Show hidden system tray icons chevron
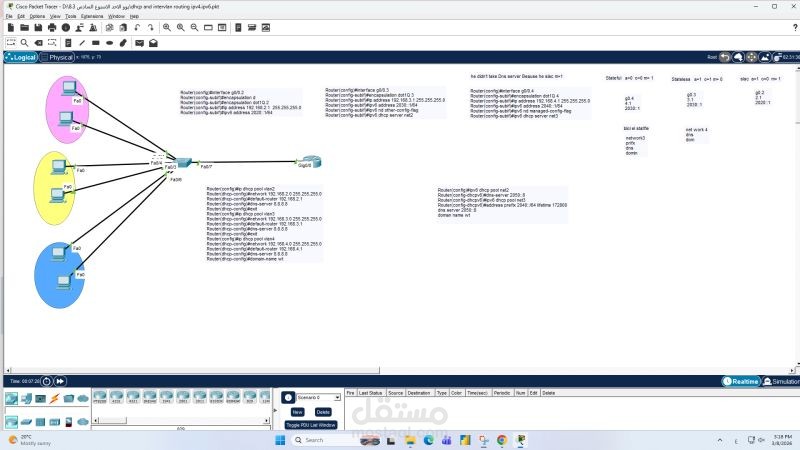Screen dimensions: 800x450 click(x=719, y=440)
